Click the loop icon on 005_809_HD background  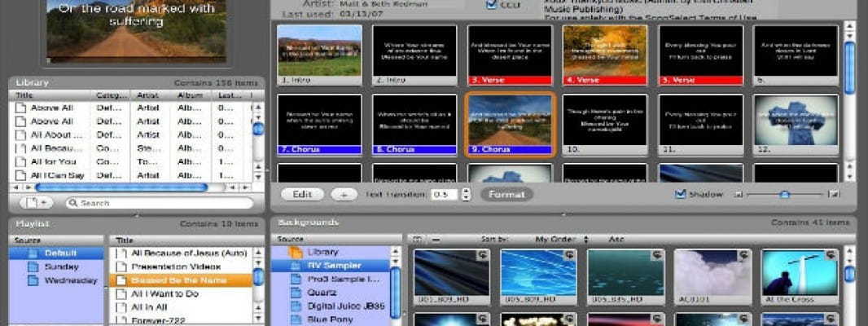tap(570, 254)
